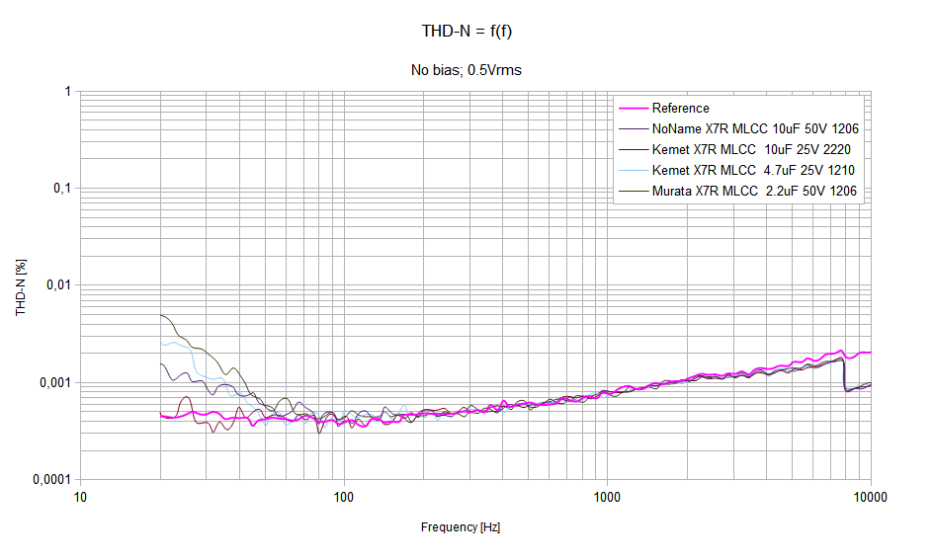Click the highest curve start point at 20 Hz
The width and height of the screenshot is (934, 560).
point(161,315)
